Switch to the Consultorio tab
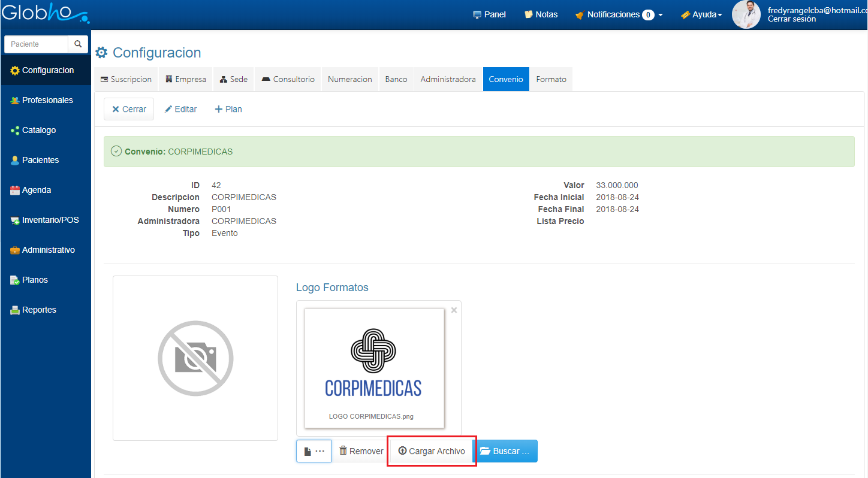868x478 pixels. pyautogui.click(x=288, y=79)
